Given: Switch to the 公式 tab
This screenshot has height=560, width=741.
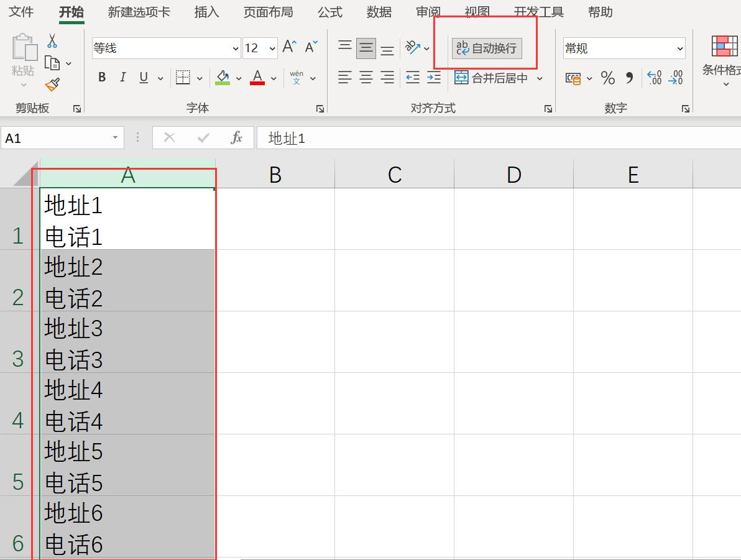Looking at the screenshot, I should pyautogui.click(x=330, y=12).
